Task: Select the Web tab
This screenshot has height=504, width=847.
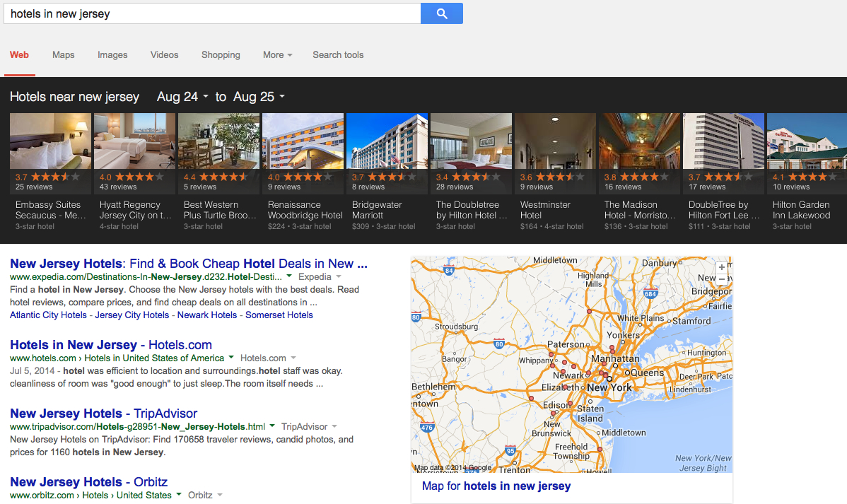Action: pyautogui.click(x=20, y=54)
